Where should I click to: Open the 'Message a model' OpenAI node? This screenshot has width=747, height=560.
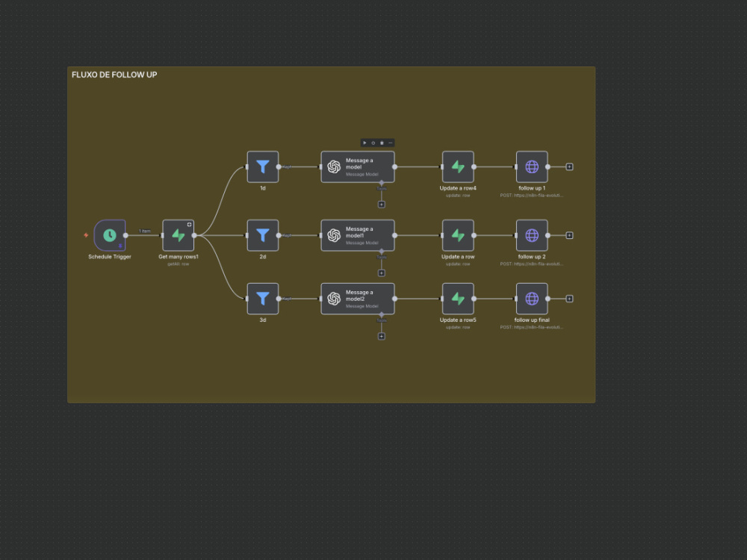[358, 167]
